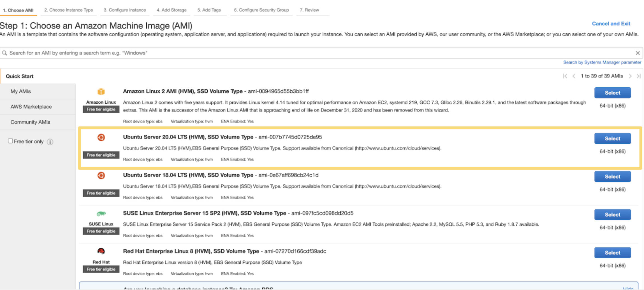Go to the last page of AMIs
The image size is (644, 290).
[x=638, y=76]
